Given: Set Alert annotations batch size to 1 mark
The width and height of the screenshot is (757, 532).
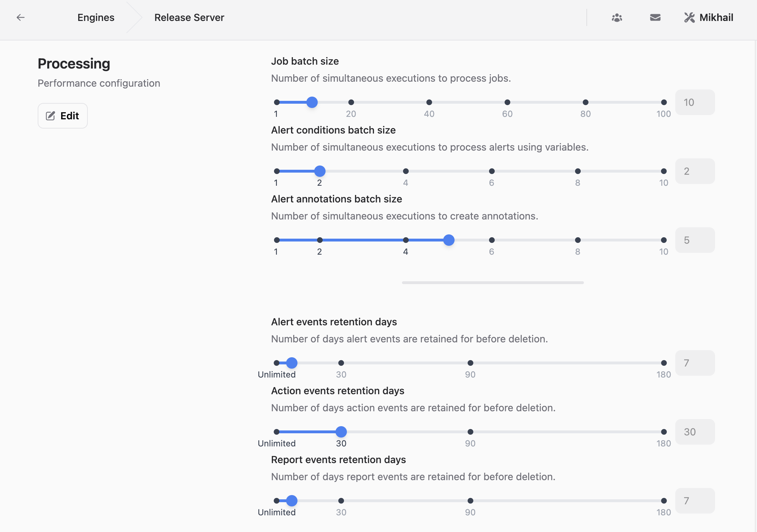Looking at the screenshot, I should pos(277,240).
